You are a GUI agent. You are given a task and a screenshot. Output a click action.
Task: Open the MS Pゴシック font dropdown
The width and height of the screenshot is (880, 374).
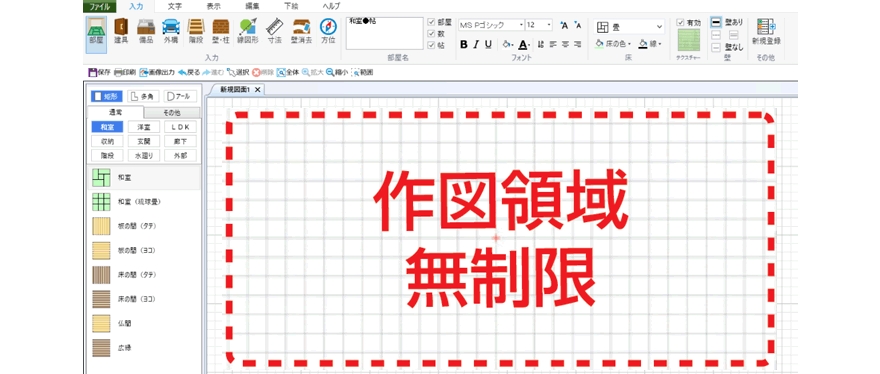491,25
